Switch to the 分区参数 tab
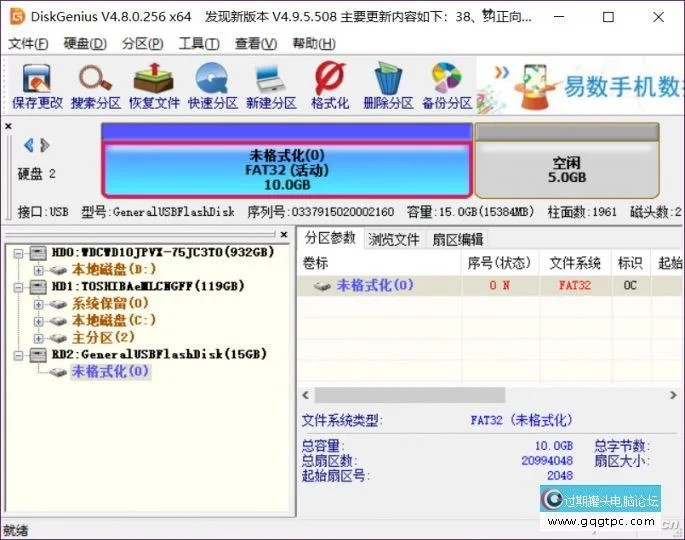 330,238
